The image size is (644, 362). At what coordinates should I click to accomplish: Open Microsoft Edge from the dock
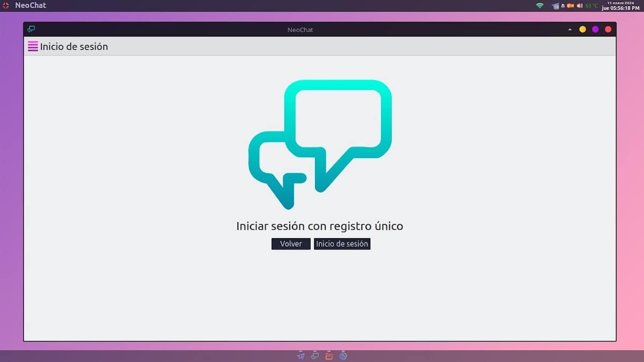click(343, 356)
